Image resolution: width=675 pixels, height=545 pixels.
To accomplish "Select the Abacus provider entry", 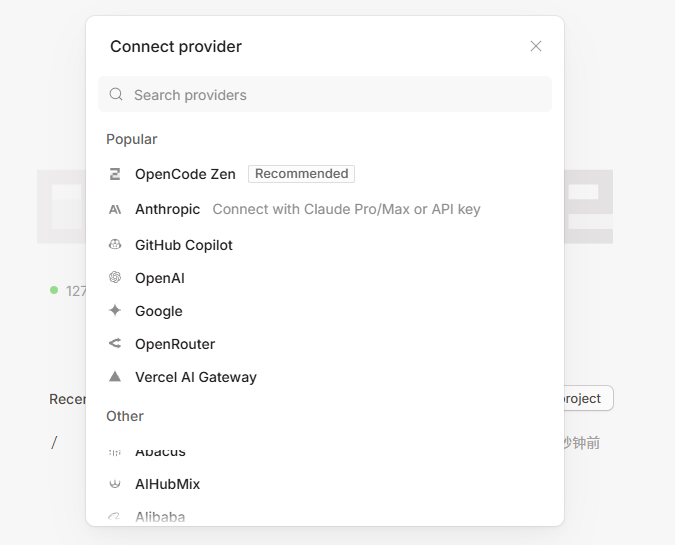I will [x=160, y=453].
